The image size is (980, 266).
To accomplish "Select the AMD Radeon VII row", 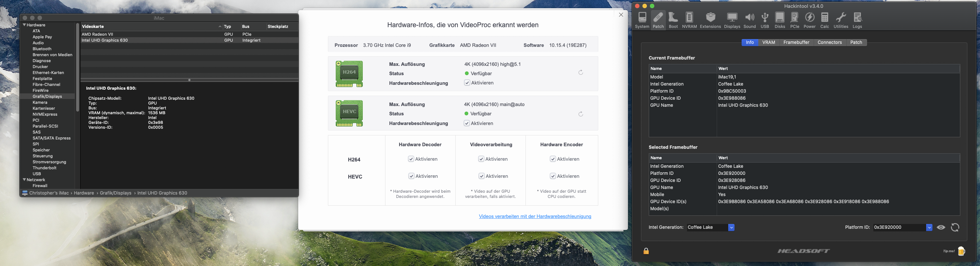I will (x=189, y=34).
